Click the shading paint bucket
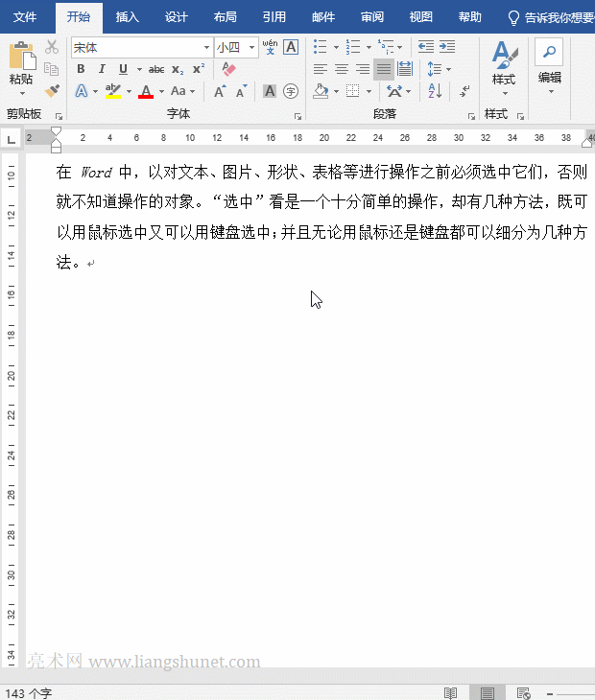Screen dimensions: 595x700 [x=321, y=91]
